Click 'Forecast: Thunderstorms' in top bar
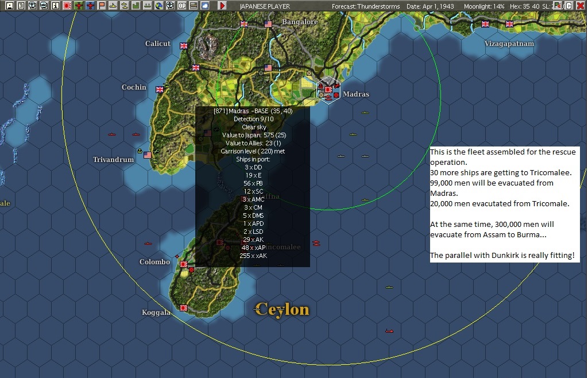588x378 pixels. (366, 6)
